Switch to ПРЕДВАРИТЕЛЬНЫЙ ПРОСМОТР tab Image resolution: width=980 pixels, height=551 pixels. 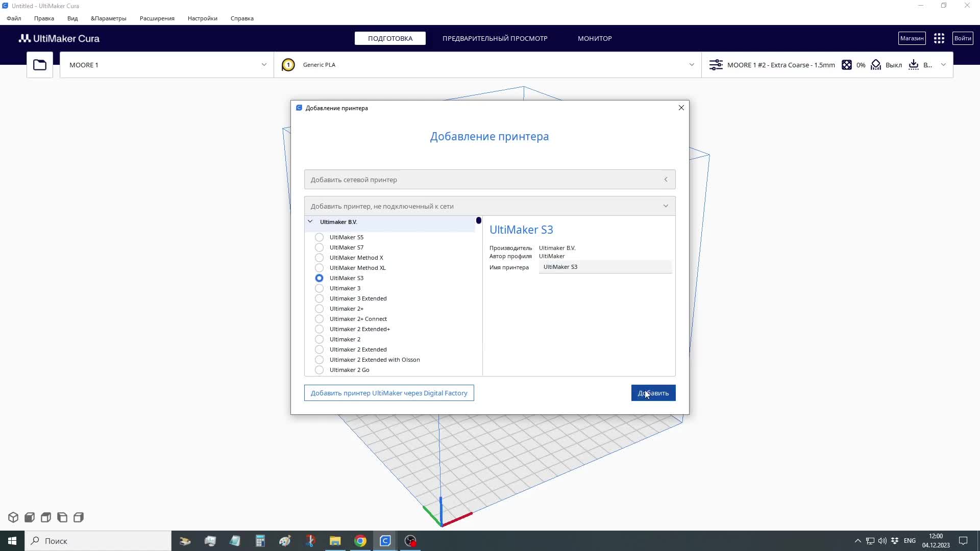pos(495,38)
